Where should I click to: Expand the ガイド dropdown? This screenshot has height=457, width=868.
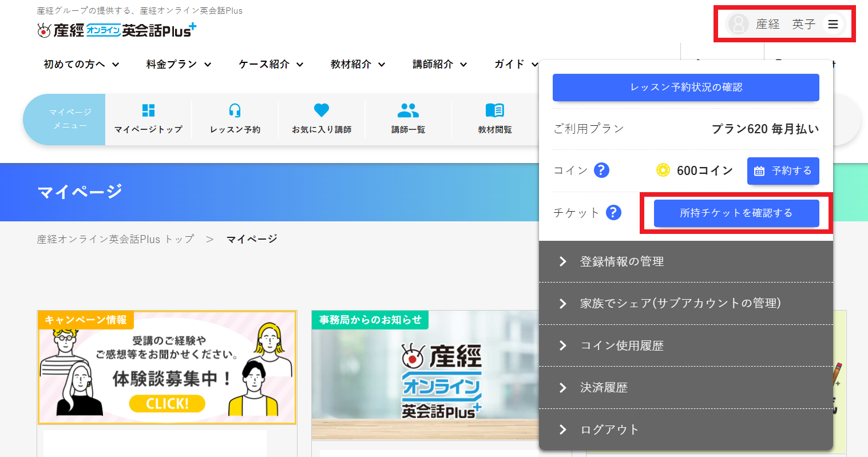(x=516, y=64)
